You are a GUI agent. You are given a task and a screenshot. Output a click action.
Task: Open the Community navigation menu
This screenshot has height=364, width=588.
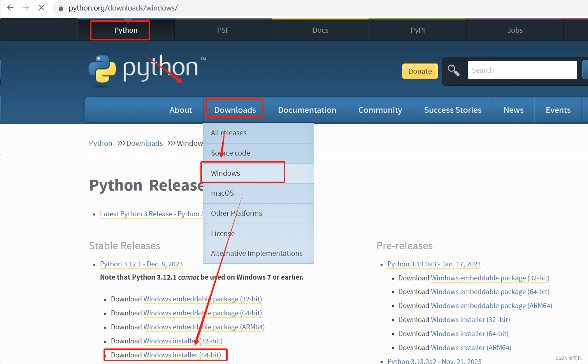(x=380, y=110)
